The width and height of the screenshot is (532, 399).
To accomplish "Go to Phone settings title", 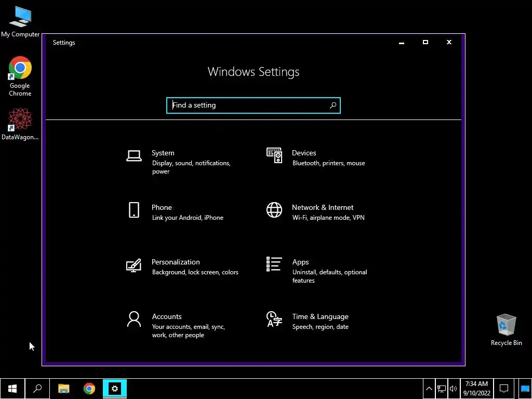I will pos(162,207).
